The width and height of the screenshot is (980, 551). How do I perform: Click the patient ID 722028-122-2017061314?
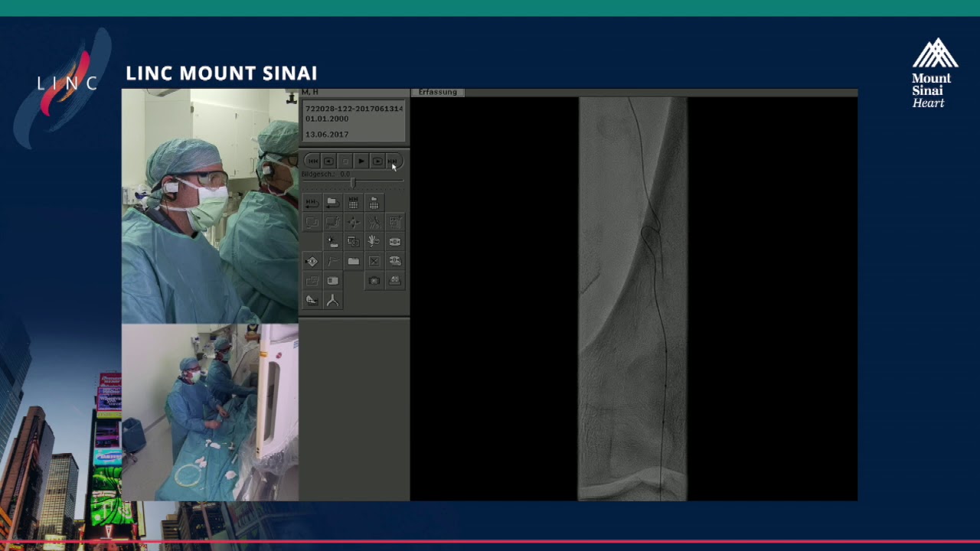[354, 109]
